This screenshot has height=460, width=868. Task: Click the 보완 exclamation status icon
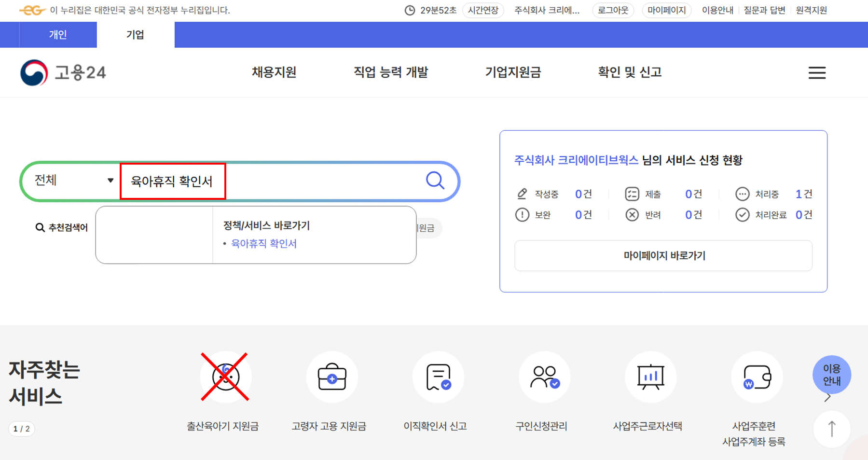pyautogui.click(x=522, y=215)
